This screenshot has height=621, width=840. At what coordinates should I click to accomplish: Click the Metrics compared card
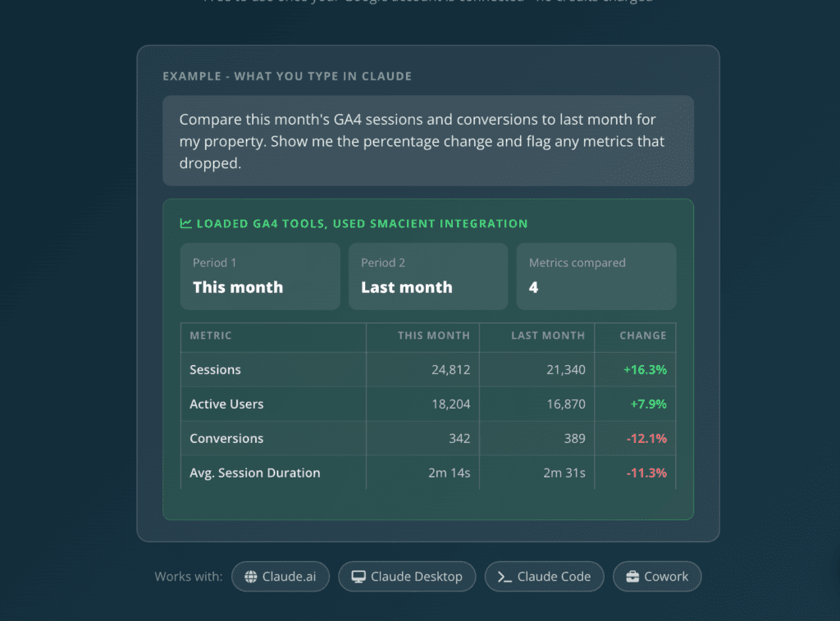click(x=596, y=276)
